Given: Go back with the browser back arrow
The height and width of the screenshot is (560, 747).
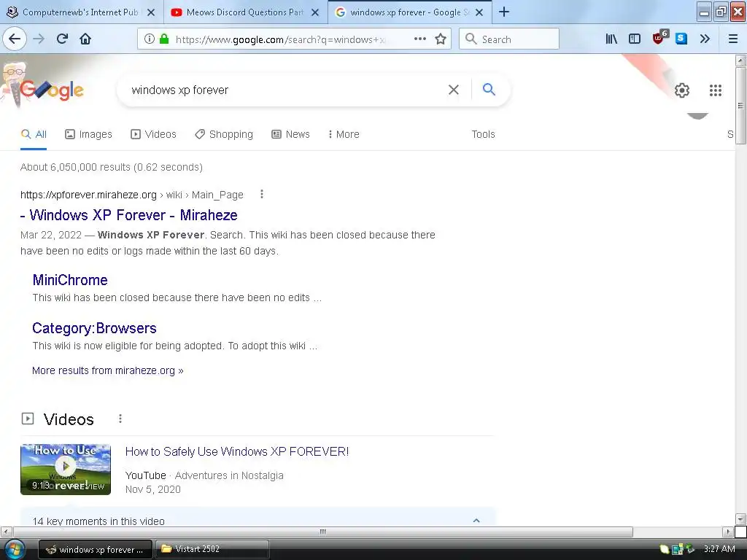Looking at the screenshot, I should (x=15, y=39).
